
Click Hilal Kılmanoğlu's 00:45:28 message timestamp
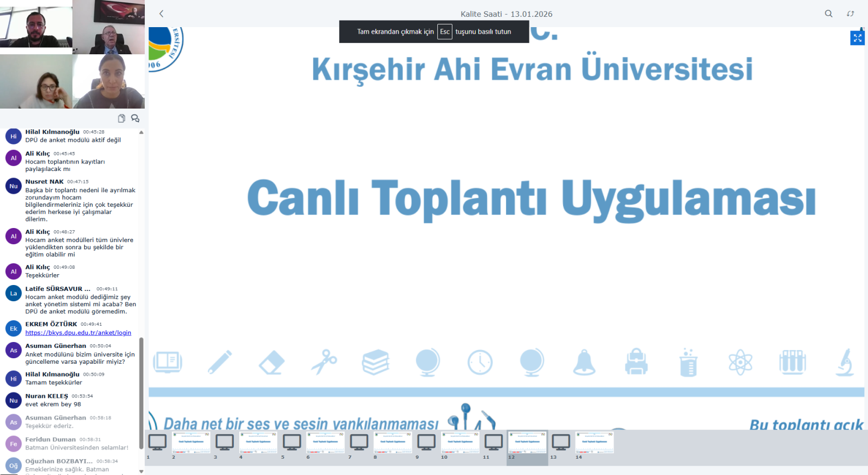coord(93,132)
